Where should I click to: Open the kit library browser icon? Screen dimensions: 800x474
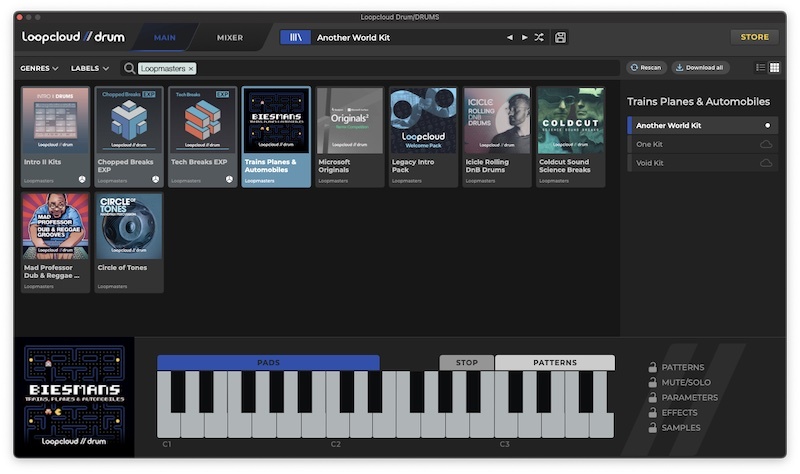click(295, 37)
